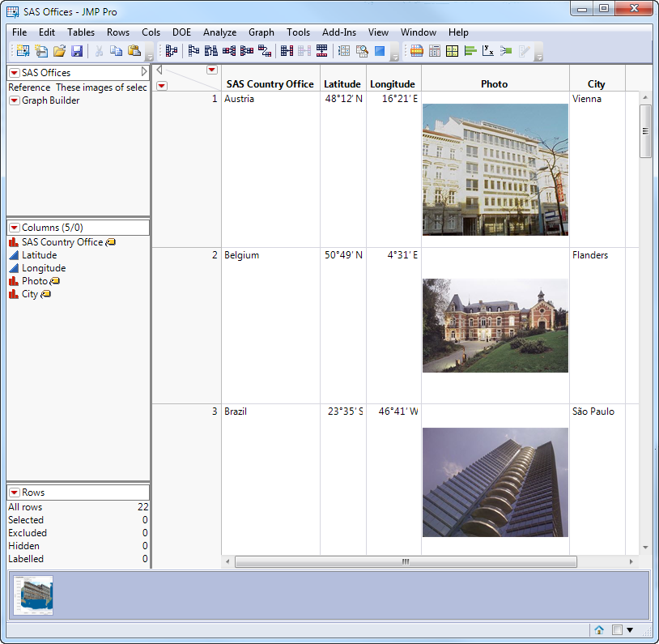Screen dimensions: 659x644
Task: Open the Columns panel red triangle menu
Action: 14,228
